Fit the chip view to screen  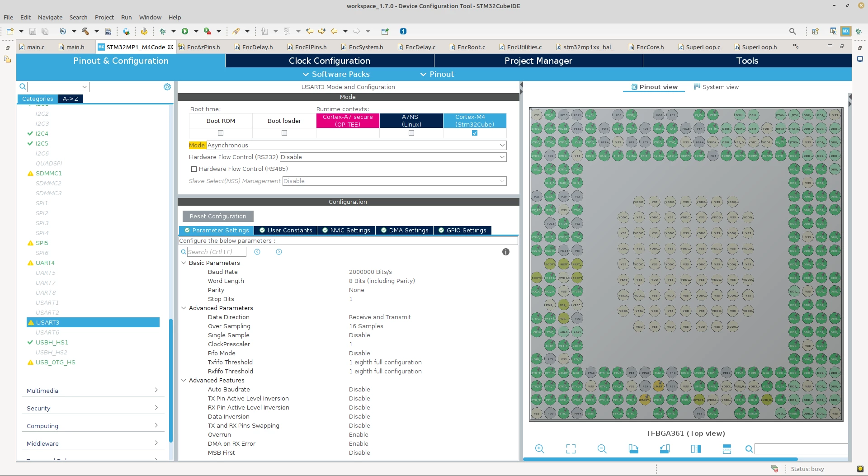pyautogui.click(x=571, y=449)
